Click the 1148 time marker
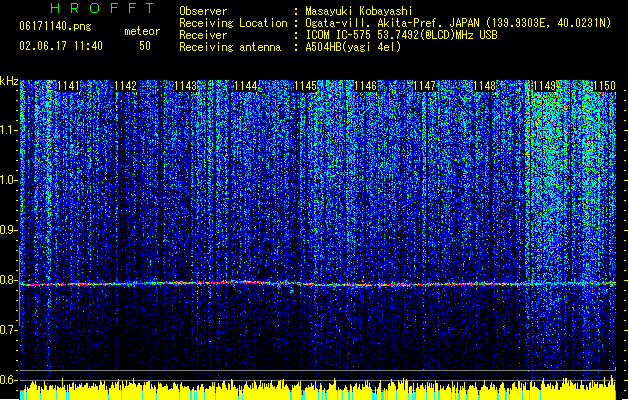The width and height of the screenshot is (629, 400). point(485,86)
